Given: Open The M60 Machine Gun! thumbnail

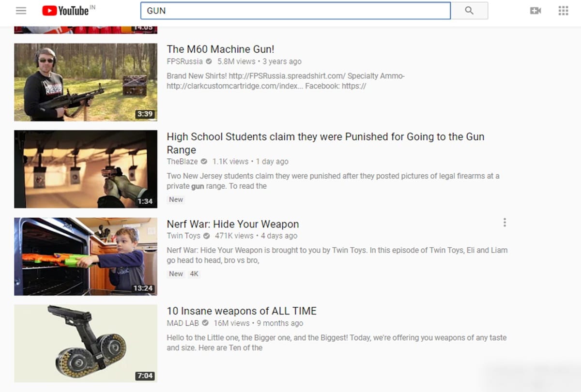Looking at the screenshot, I should (x=86, y=82).
